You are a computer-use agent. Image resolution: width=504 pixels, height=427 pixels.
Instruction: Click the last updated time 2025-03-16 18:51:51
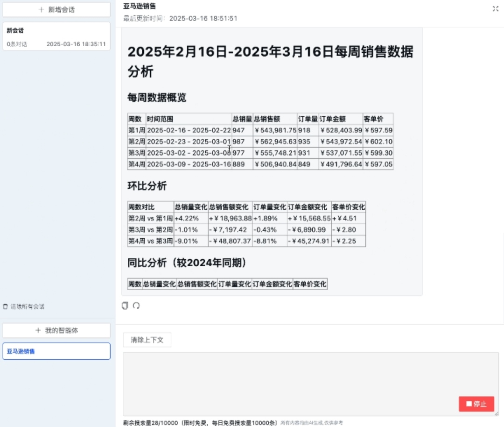pos(203,18)
